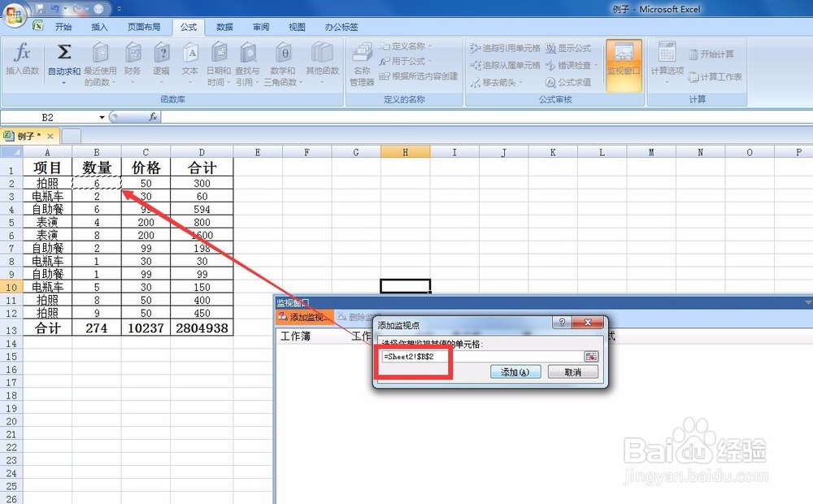813x504 pixels.
Task: Select the 例子 workbook document tab
Action: (x=28, y=136)
